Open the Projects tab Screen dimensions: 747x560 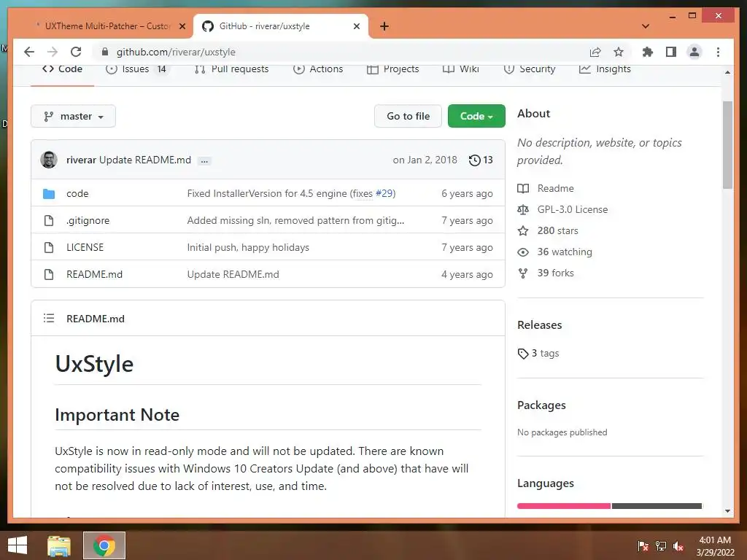click(393, 69)
